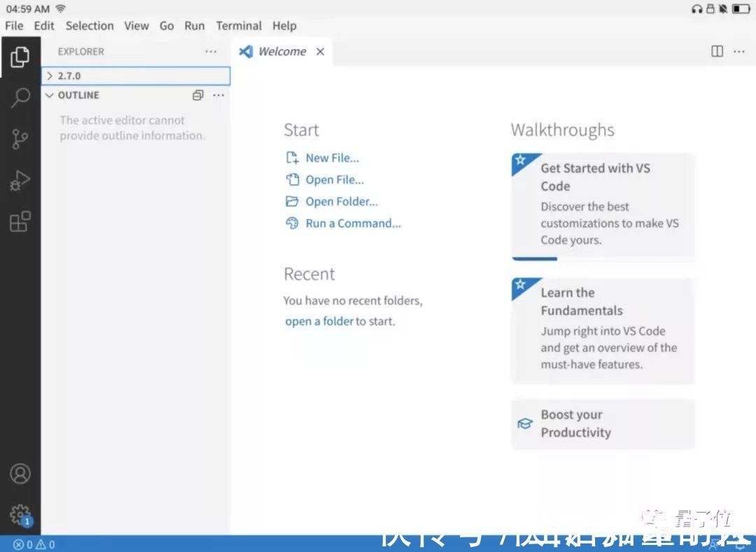Open Learn the Fundamentals walkthrough
The height and width of the screenshot is (552, 756).
(603, 331)
